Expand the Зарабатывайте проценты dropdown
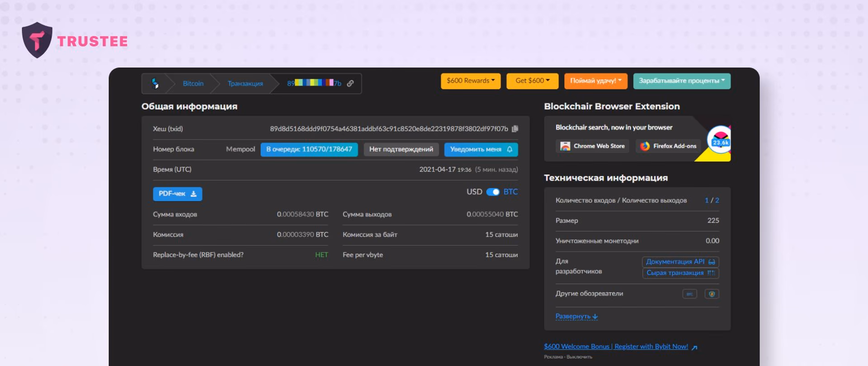The image size is (868, 366). pos(682,81)
